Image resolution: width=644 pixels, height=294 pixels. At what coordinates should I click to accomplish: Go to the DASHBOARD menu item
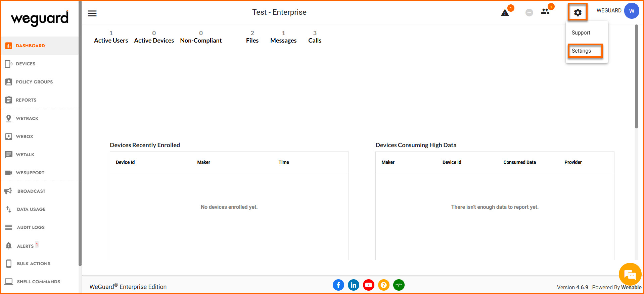pos(39,46)
